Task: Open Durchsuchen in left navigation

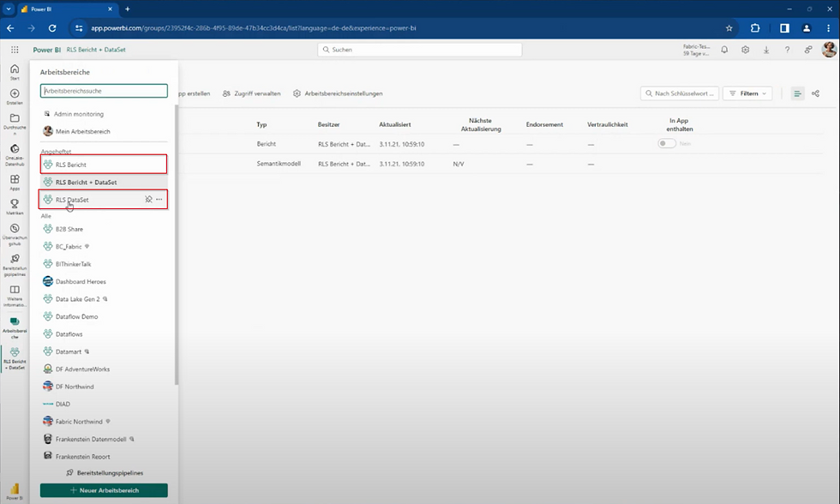Action: pyautogui.click(x=15, y=123)
